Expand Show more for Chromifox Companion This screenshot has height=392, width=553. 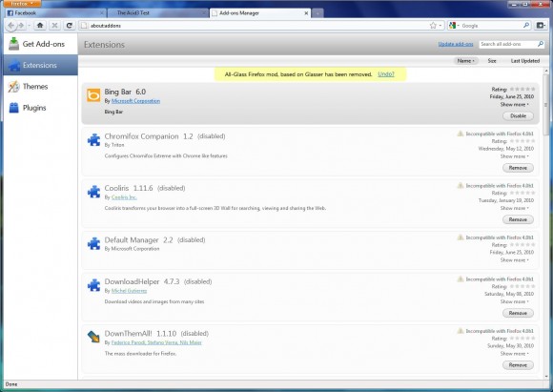(x=514, y=156)
